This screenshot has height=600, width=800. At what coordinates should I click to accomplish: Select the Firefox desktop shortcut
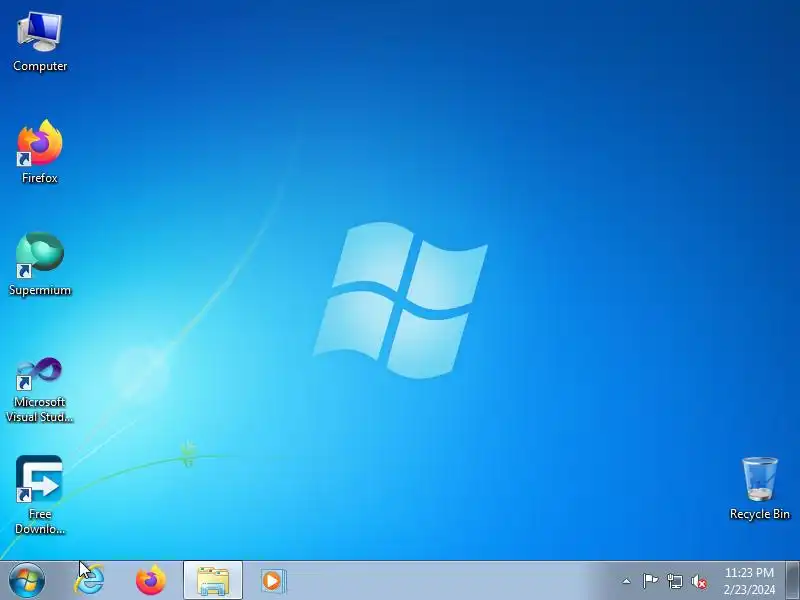point(40,152)
